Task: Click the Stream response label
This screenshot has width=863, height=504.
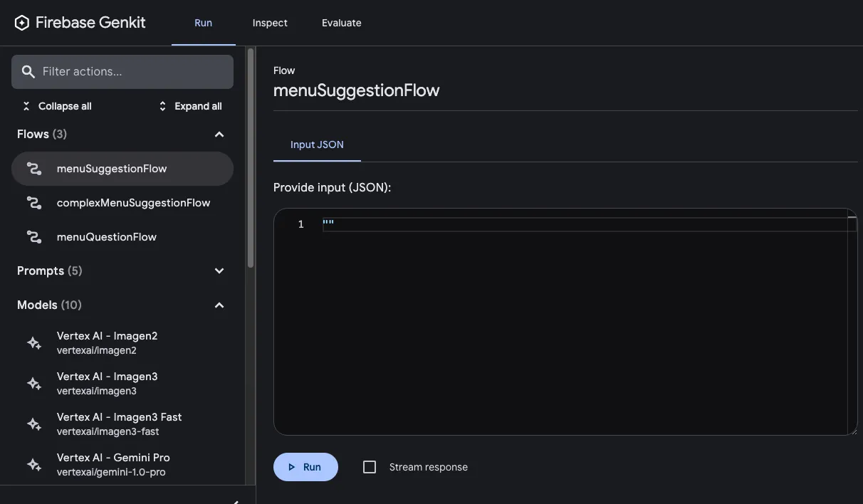Action: [x=429, y=467]
